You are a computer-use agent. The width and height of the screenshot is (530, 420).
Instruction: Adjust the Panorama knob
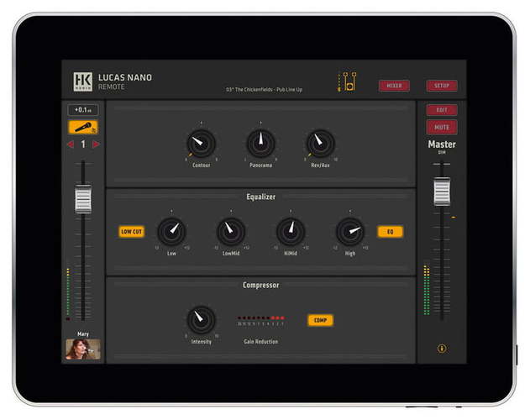260,144
